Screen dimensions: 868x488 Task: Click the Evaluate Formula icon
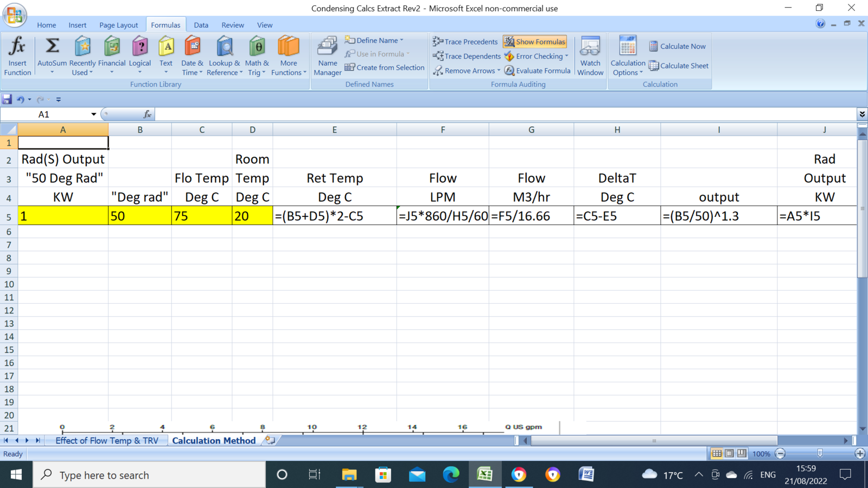coord(509,70)
